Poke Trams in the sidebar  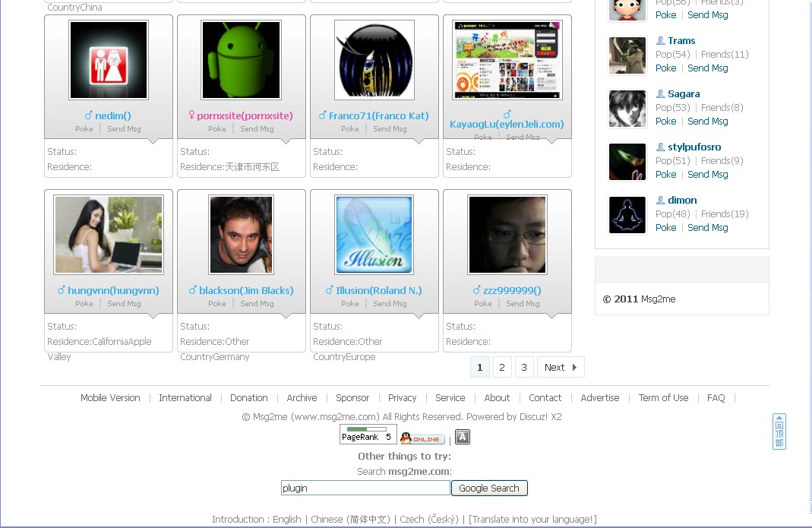(665, 68)
